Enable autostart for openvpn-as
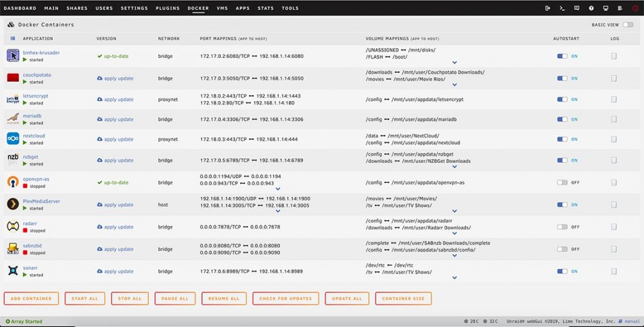The width and height of the screenshot is (644, 327). pos(562,183)
